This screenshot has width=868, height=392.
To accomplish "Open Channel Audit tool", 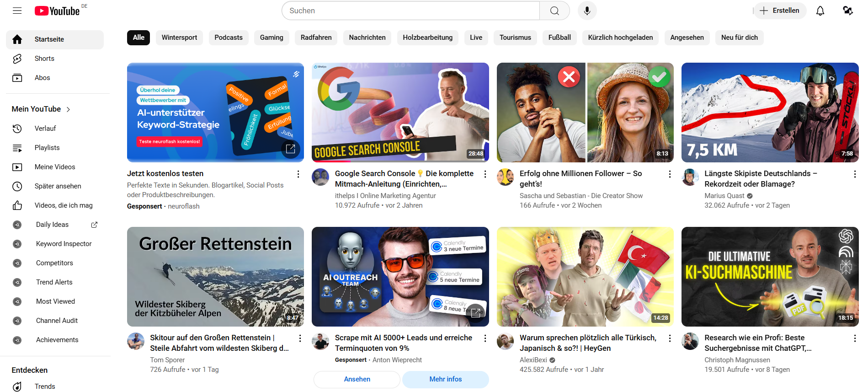I will 55,321.
